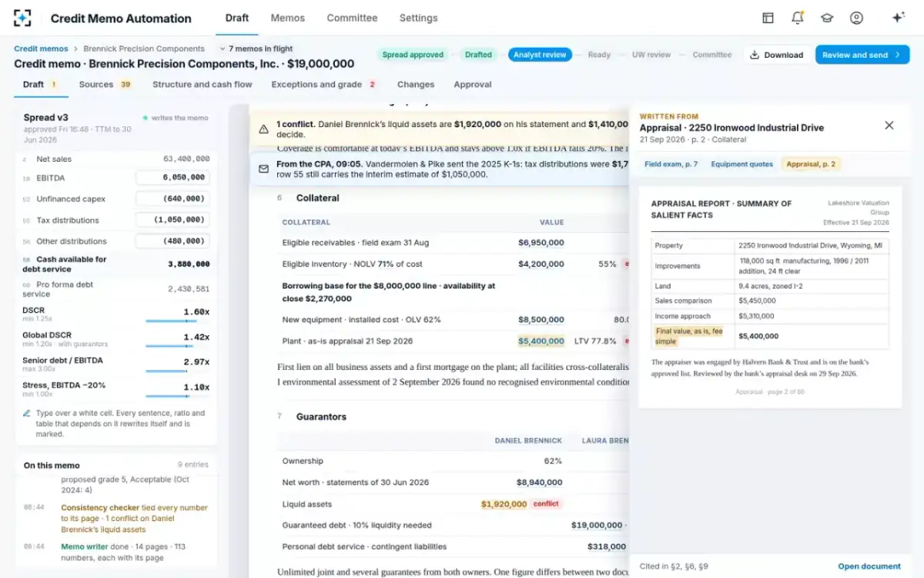Select the Draft sub-tab with badge
This screenshot has width=924, height=578.
point(41,84)
